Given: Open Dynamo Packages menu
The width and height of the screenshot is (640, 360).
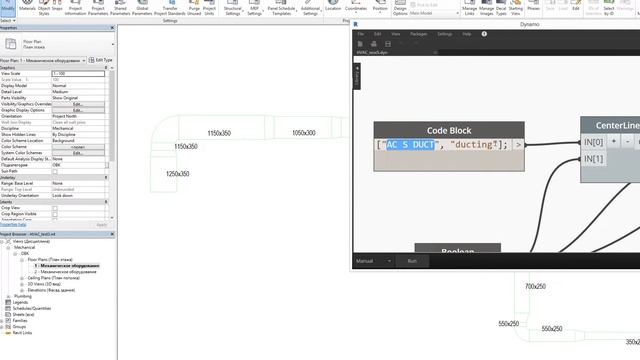Looking at the screenshot, I should tap(418, 34).
